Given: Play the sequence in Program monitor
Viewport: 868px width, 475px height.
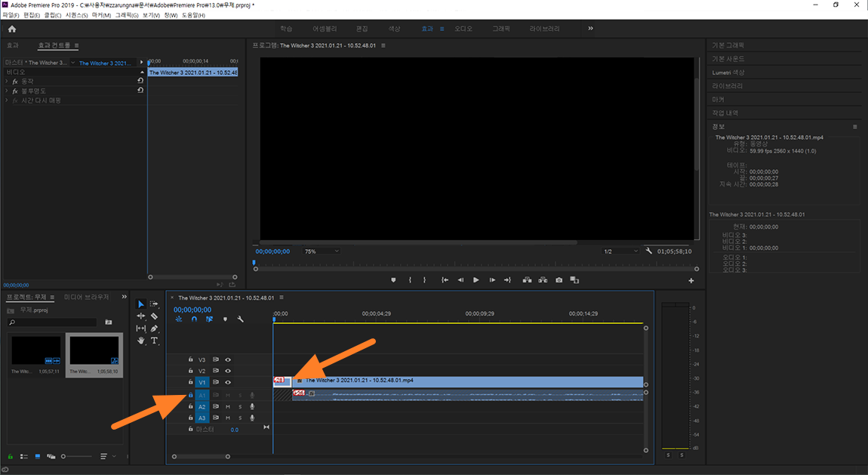Looking at the screenshot, I should pyautogui.click(x=476, y=280).
